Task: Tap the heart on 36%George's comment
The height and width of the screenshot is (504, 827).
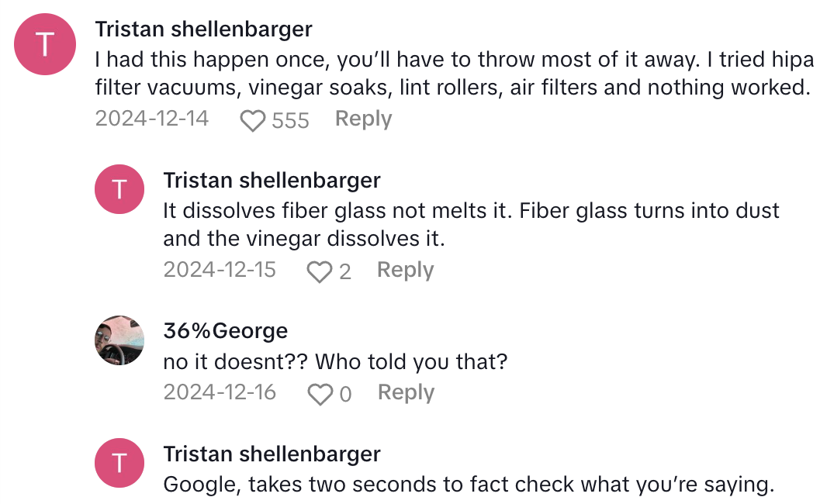Action: 320,394
